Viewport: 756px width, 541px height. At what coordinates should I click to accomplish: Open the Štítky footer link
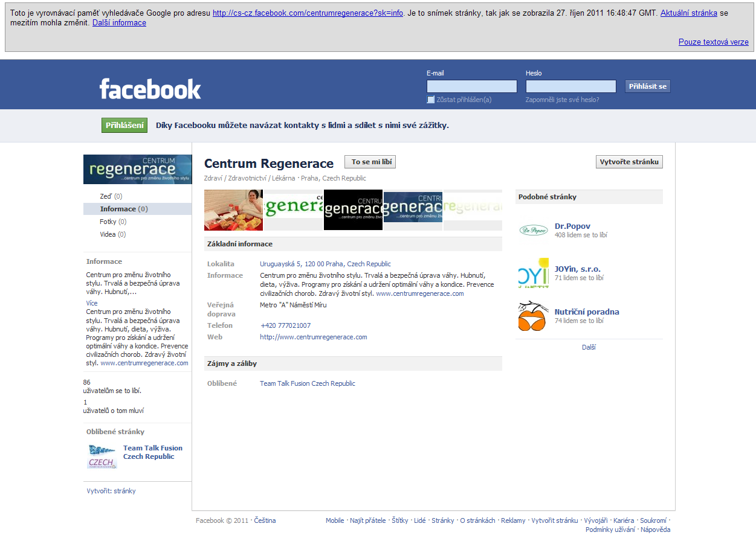click(x=399, y=520)
